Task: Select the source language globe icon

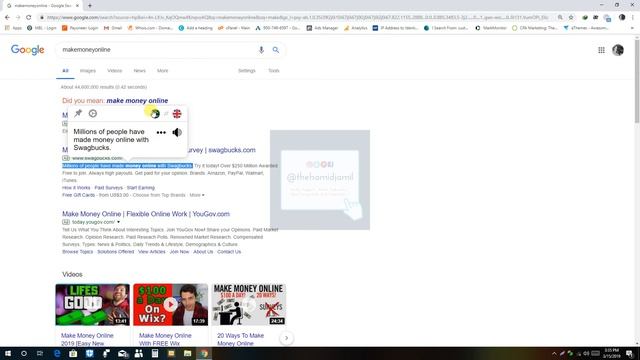Action: (155, 114)
